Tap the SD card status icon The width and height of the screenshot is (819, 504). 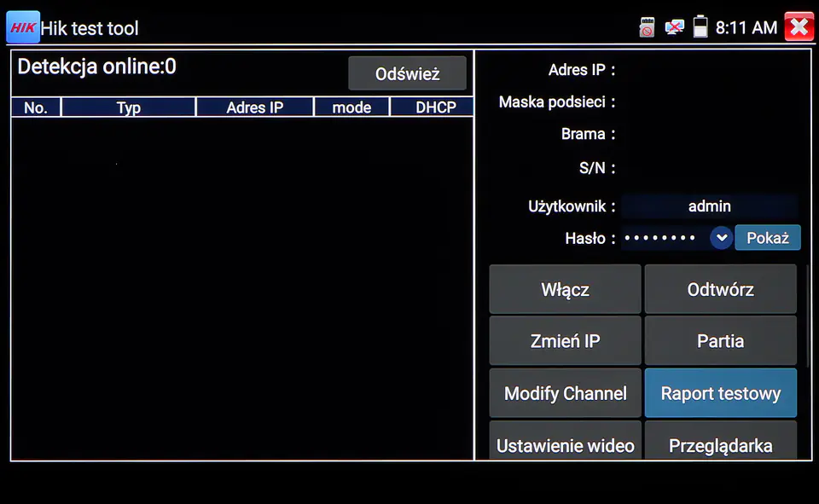point(647,27)
